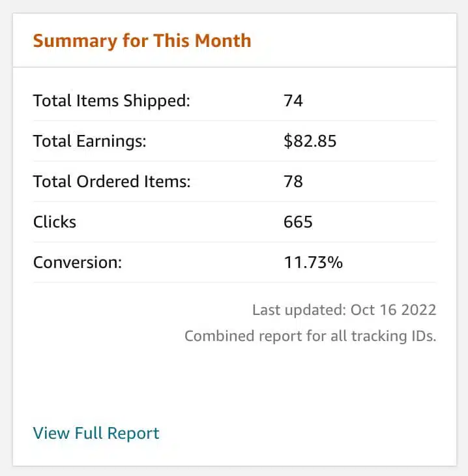Select the Total Items Shipped label

tap(111, 101)
